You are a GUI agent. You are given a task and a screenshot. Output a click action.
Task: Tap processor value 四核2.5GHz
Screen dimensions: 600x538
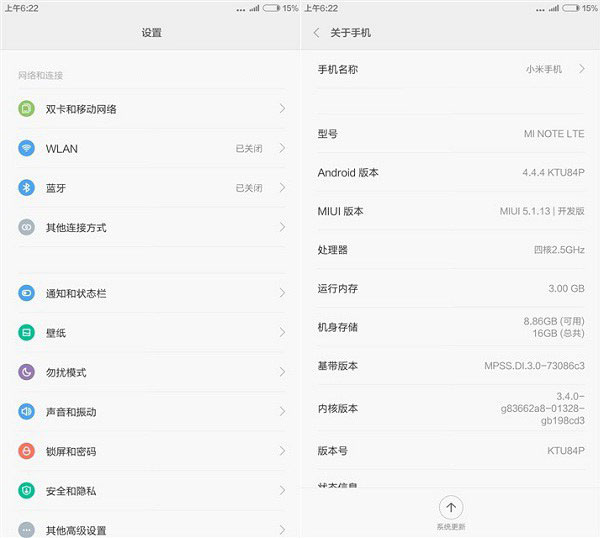(559, 250)
